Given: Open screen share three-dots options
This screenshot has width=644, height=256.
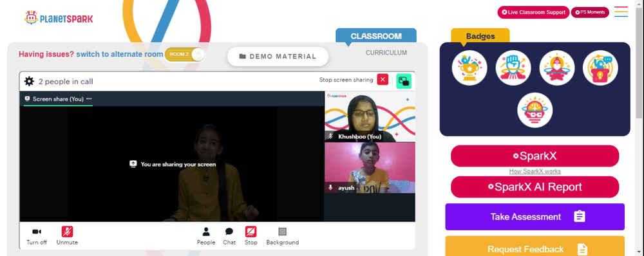Looking at the screenshot, I should 89,99.
